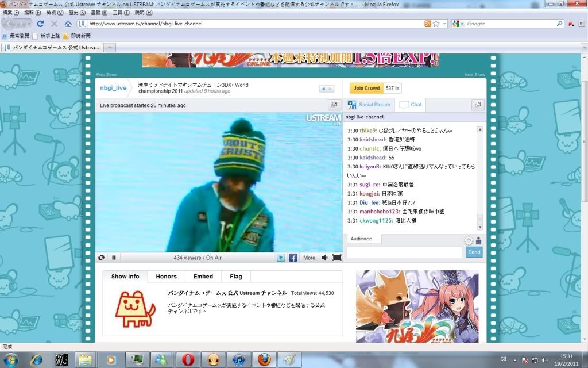Viewport: 588px width, 368px height.
Task: Click chat username ckwong1125
Action: pos(377,221)
